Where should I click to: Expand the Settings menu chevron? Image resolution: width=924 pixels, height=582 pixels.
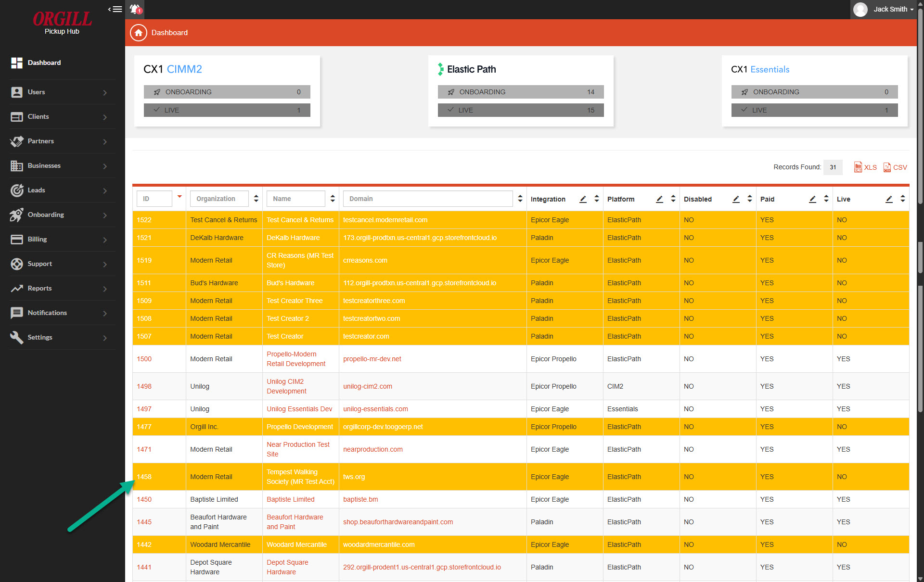pyautogui.click(x=105, y=338)
